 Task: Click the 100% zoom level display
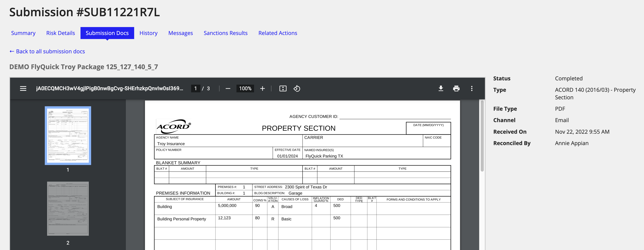tap(245, 88)
